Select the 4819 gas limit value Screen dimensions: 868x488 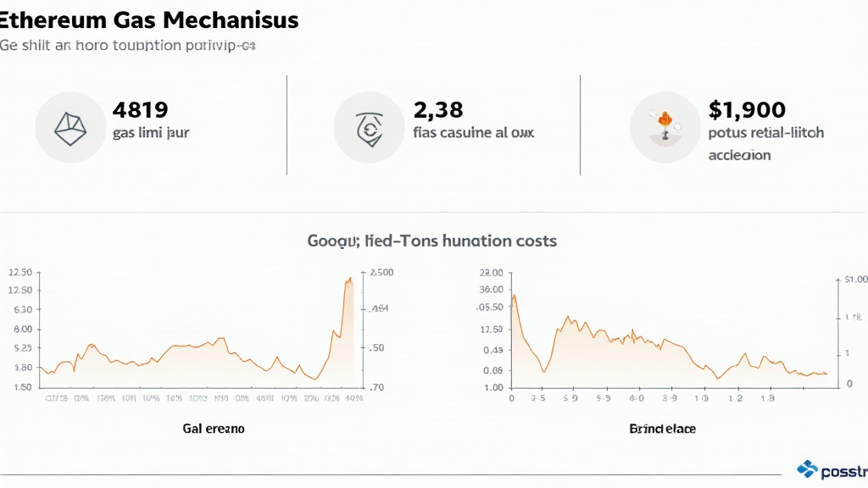pos(140,109)
